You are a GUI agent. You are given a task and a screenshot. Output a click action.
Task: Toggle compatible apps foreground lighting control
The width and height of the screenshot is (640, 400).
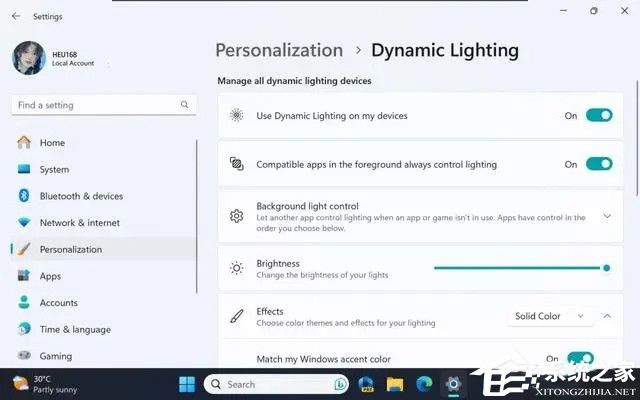(x=599, y=164)
